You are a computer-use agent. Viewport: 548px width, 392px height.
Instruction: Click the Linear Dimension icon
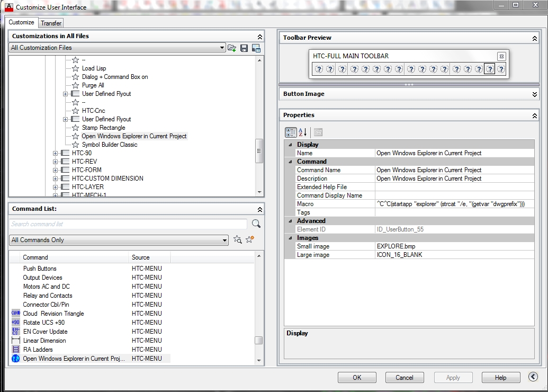[x=16, y=340]
